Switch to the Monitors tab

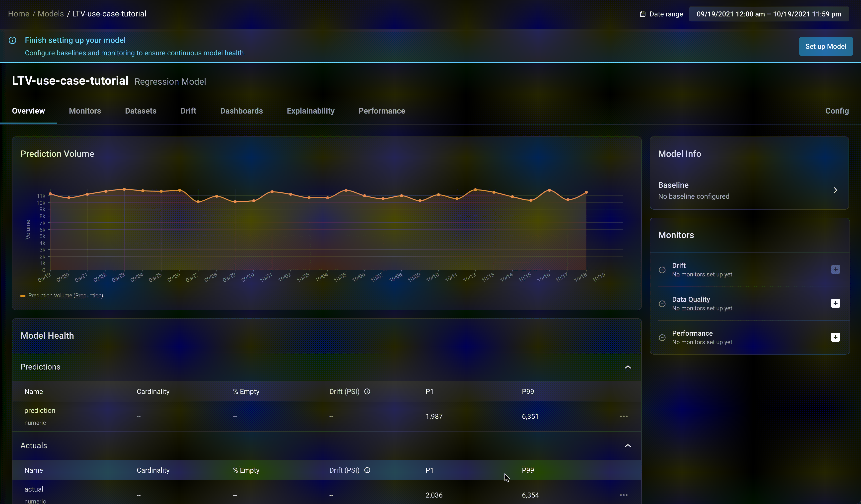click(x=85, y=111)
